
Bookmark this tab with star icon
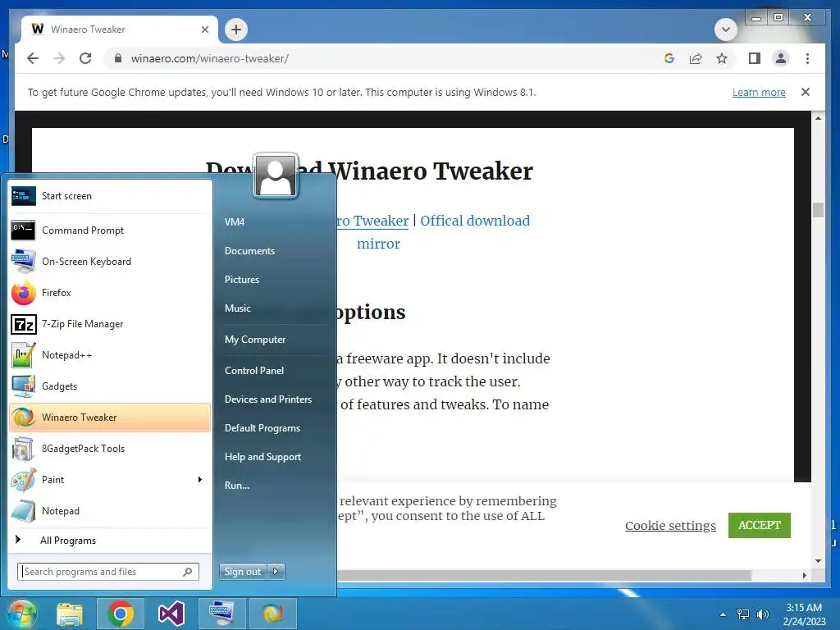tap(722, 58)
